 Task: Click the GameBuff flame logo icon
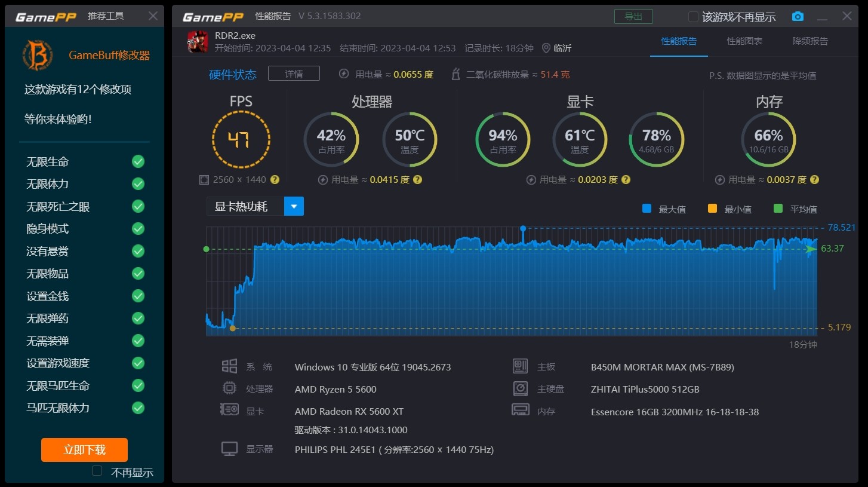38,55
